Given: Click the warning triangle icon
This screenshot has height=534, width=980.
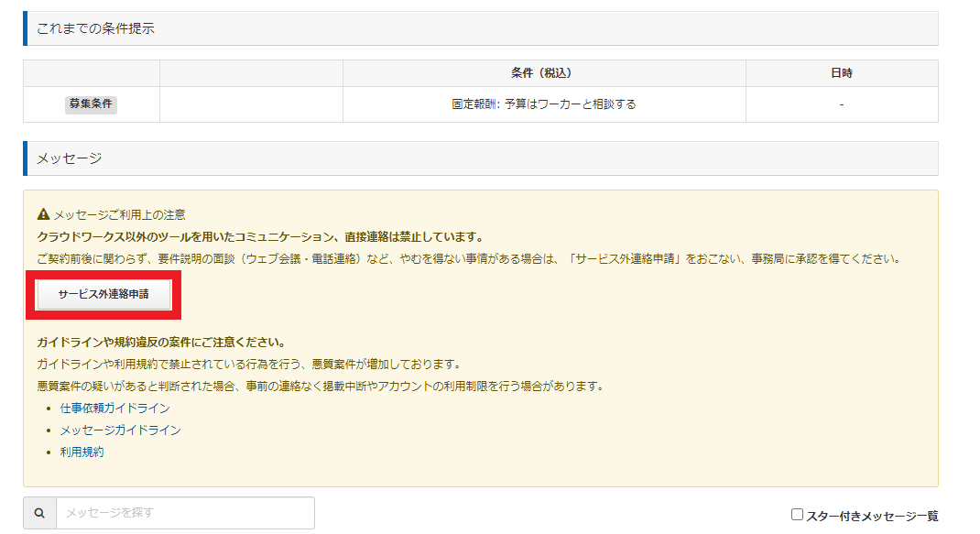Looking at the screenshot, I should pyautogui.click(x=43, y=214).
